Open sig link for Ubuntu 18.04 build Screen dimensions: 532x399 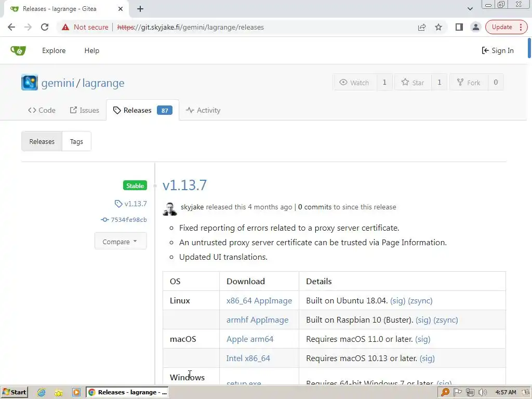point(397,301)
